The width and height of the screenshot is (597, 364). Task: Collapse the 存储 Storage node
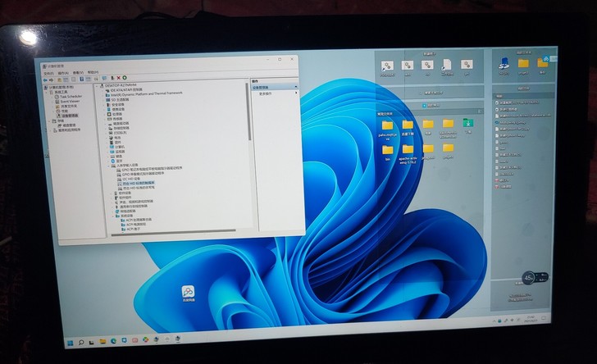[x=49, y=121]
